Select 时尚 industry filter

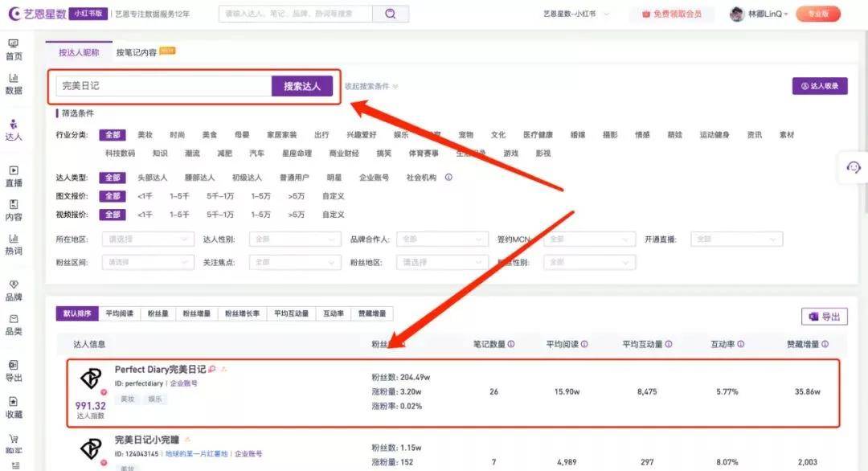[x=177, y=135]
